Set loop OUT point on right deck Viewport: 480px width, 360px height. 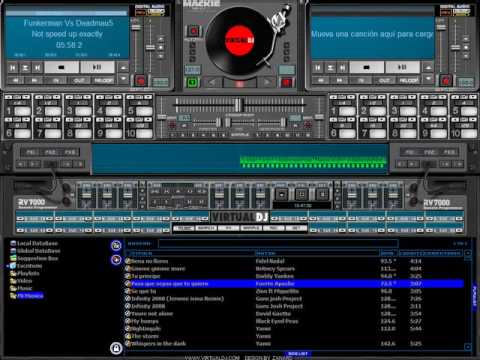(x=384, y=80)
